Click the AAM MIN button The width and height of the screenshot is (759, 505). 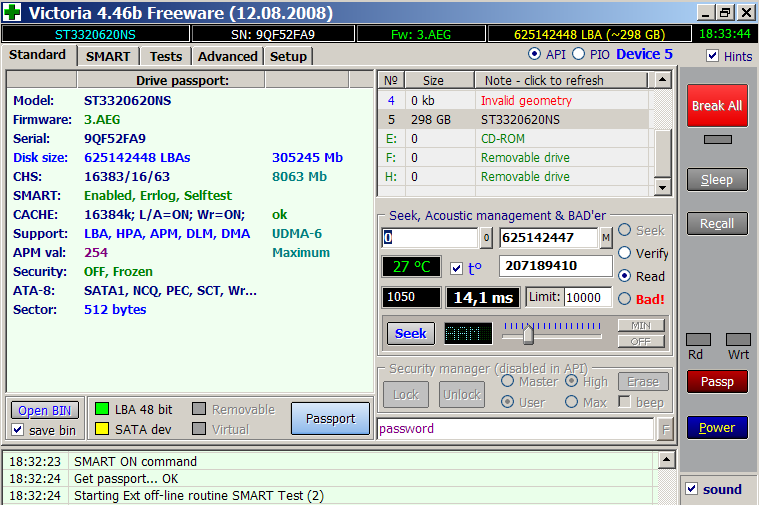coord(641,325)
